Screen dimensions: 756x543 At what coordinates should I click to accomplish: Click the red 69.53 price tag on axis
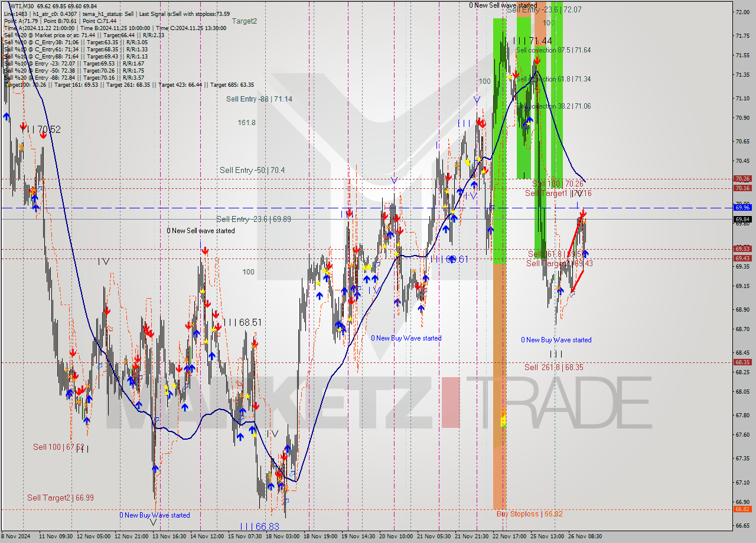742,249
